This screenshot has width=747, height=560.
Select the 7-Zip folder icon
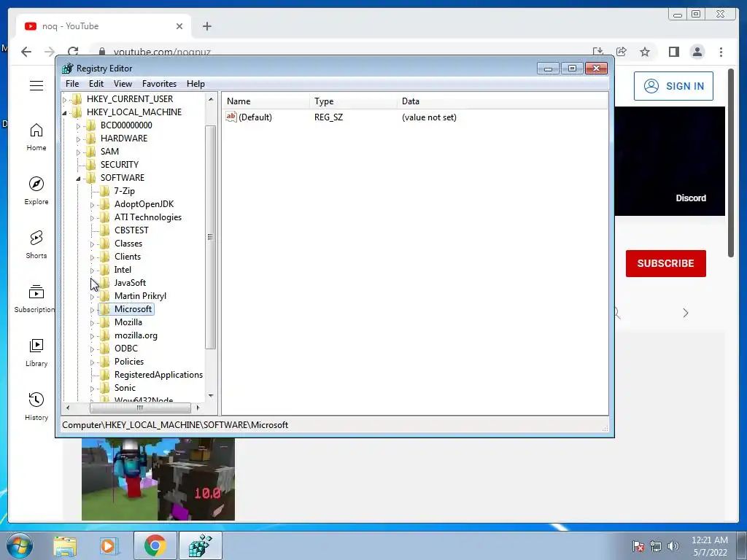[105, 191]
